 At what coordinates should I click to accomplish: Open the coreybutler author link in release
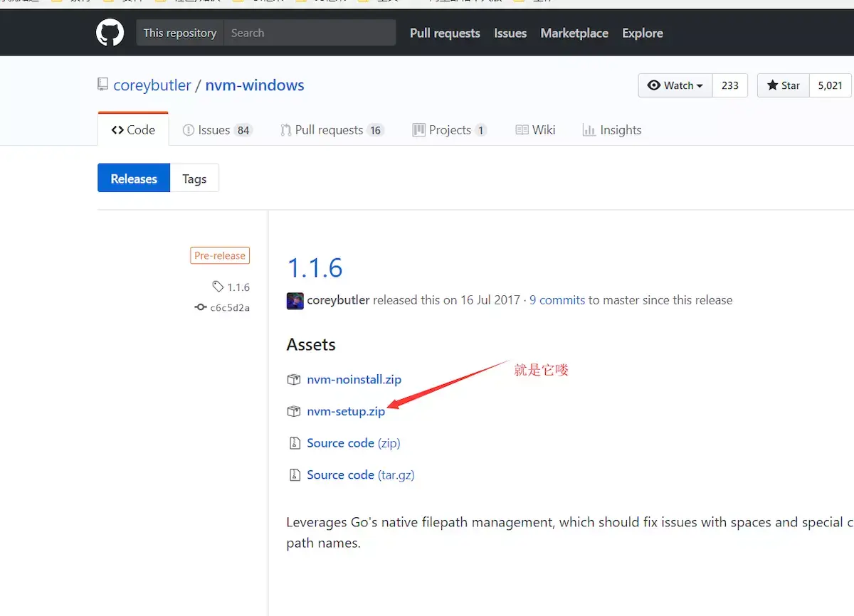point(338,300)
